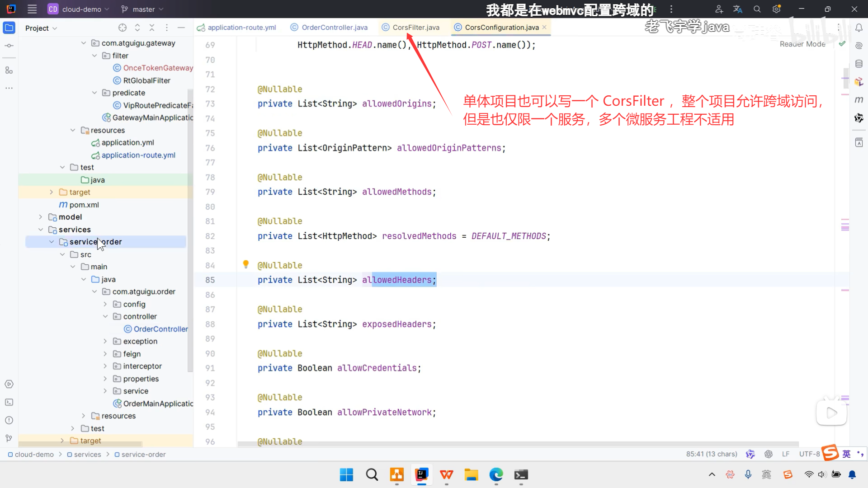
Task: Click the UTF-8 encoding status button
Action: 809,454
